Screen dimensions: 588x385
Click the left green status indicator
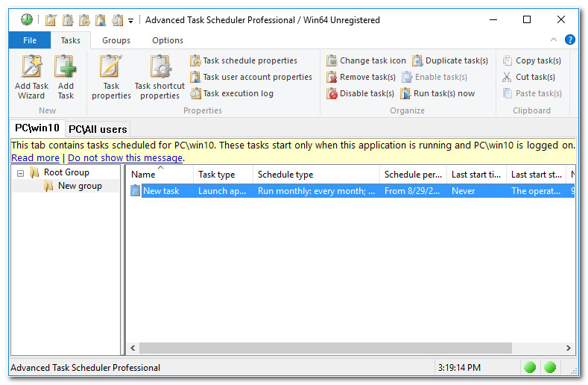[x=530, y=367]
